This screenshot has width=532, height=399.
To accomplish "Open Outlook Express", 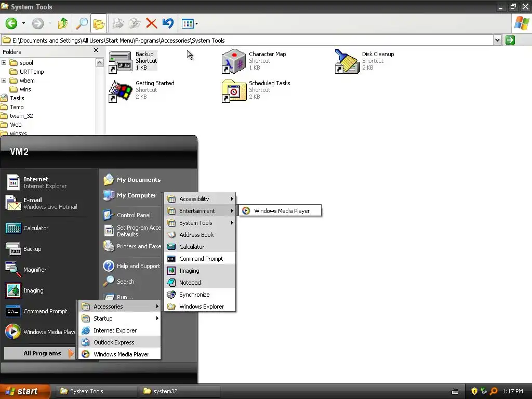I will 120,342.
